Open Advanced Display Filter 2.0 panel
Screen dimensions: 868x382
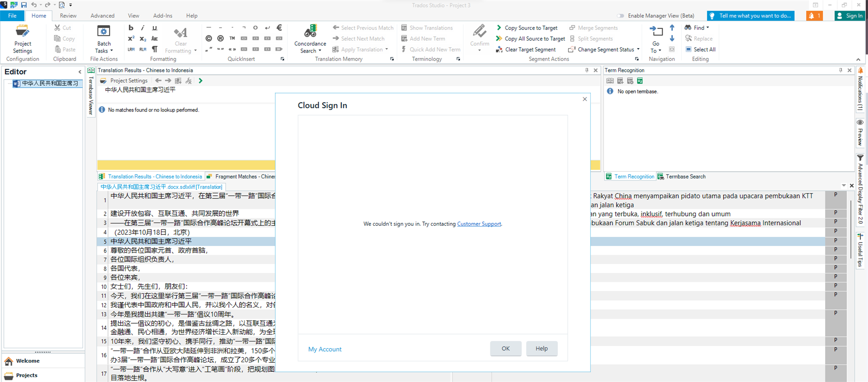click(860, 190)
